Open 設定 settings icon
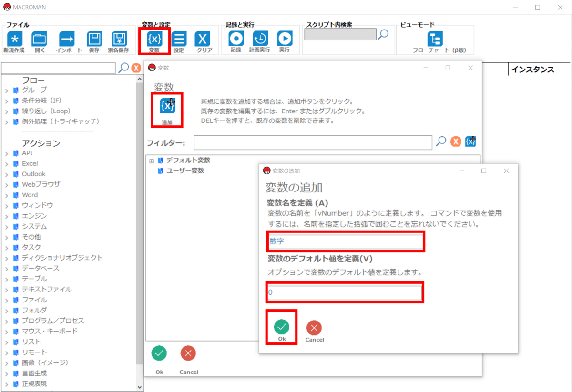Viewport: 572px width, 392px height. coord(179,39)
